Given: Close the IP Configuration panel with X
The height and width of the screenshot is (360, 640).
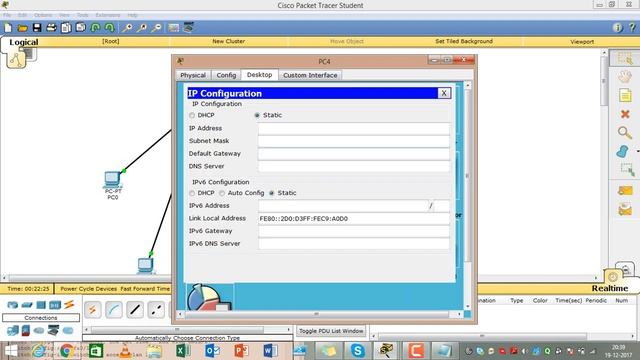Looking at the screenshot, I should [x=444, y=93].
